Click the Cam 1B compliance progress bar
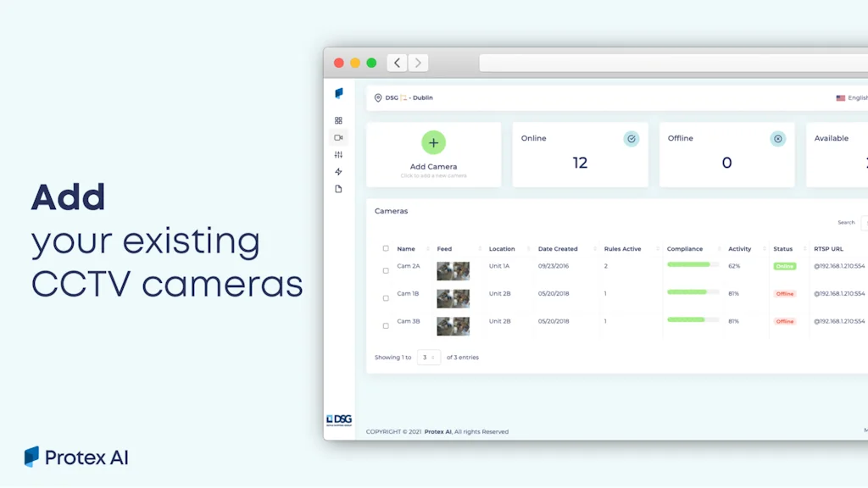This screenshot has height=488, width=868. point(693,292)
